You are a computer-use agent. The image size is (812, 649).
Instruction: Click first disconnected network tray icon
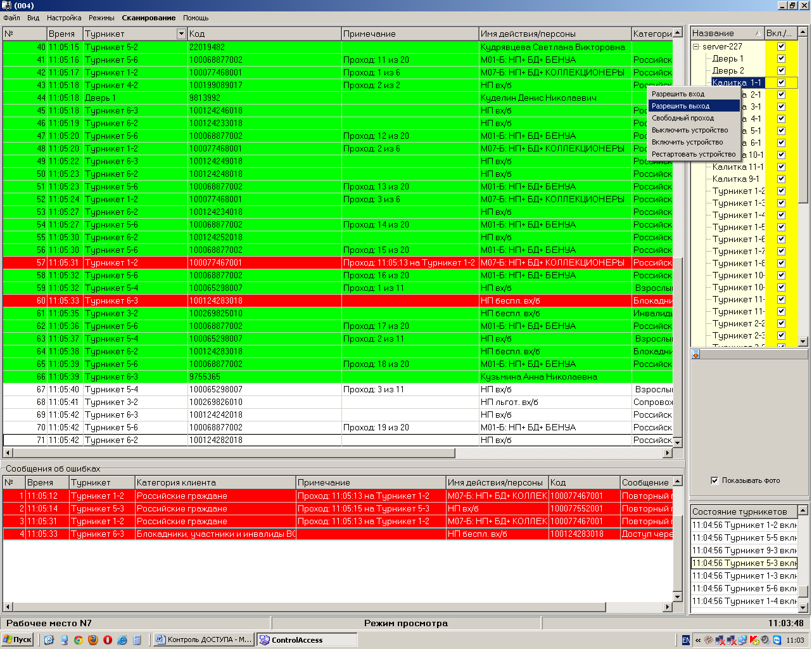pyautogui.click(x=720, y=640)
